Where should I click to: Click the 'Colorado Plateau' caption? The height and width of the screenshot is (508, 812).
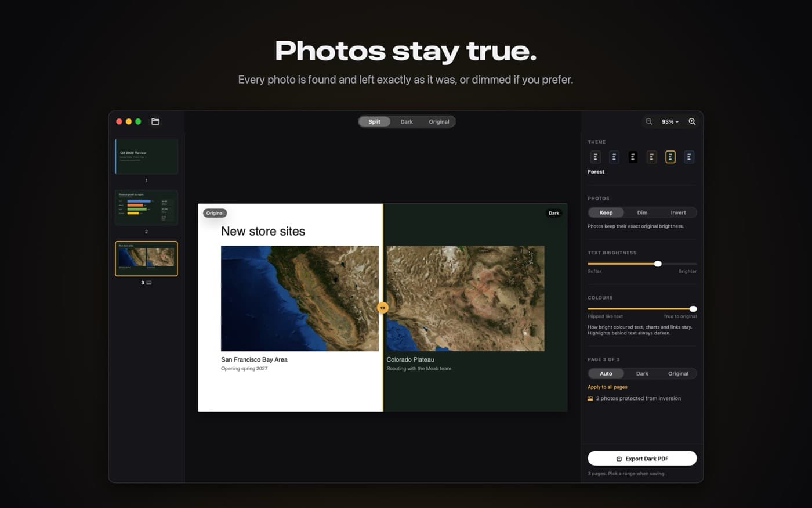tap(410, 359)
